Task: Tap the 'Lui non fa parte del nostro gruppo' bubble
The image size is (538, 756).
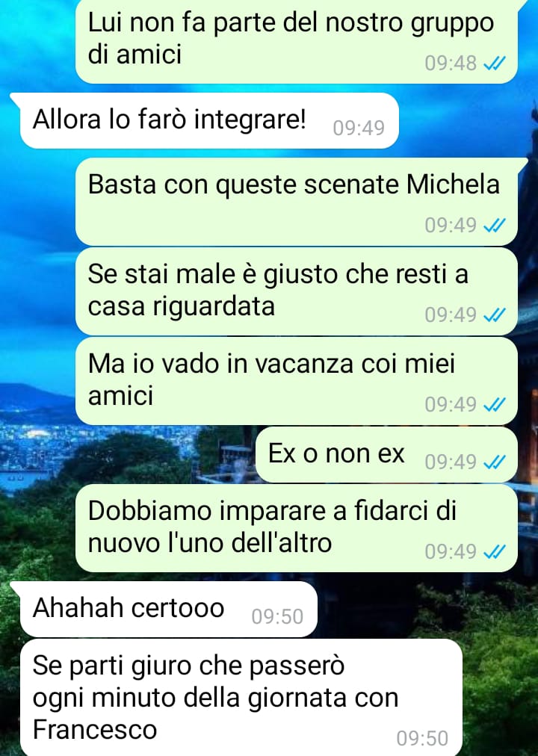Action: (x=297, y=42)
